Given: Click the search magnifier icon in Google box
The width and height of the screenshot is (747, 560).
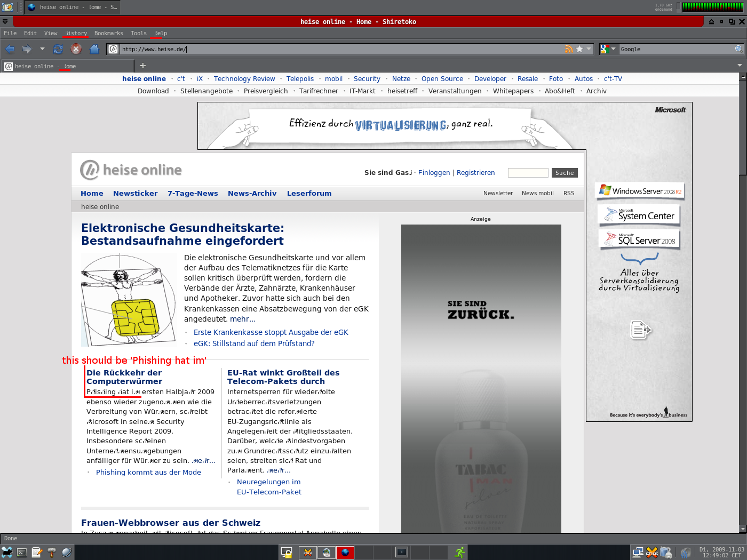Looking at the screenshot, I should pyautogui.click(x=738, y=49).
